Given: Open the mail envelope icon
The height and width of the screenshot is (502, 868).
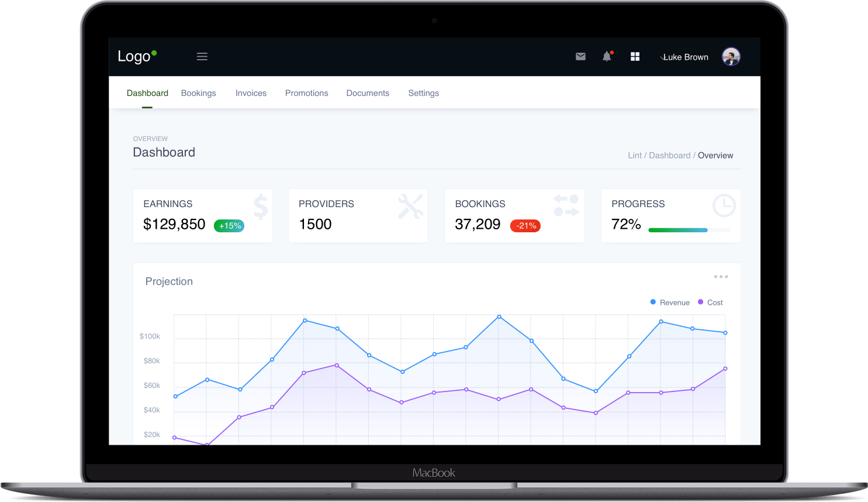Looking at the screenshot, I should (580, 57).
